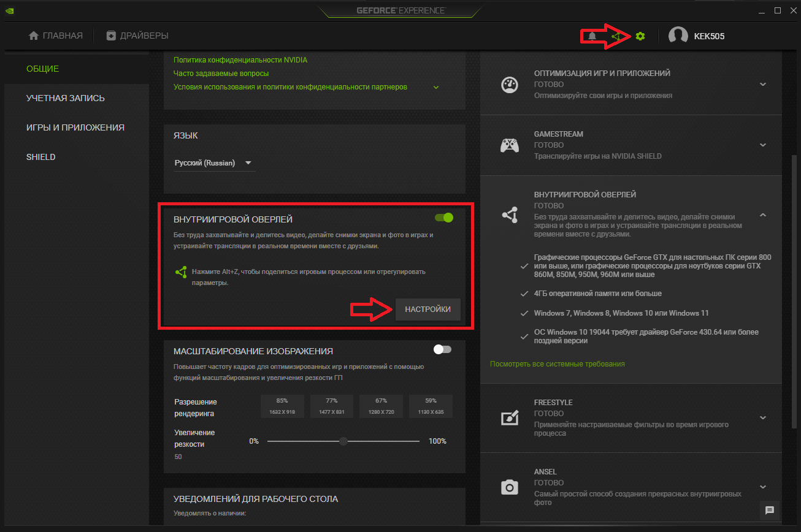Click the Freestyle filter icon
The height and width of the screenshot is (532, 801).
point(510,417)
